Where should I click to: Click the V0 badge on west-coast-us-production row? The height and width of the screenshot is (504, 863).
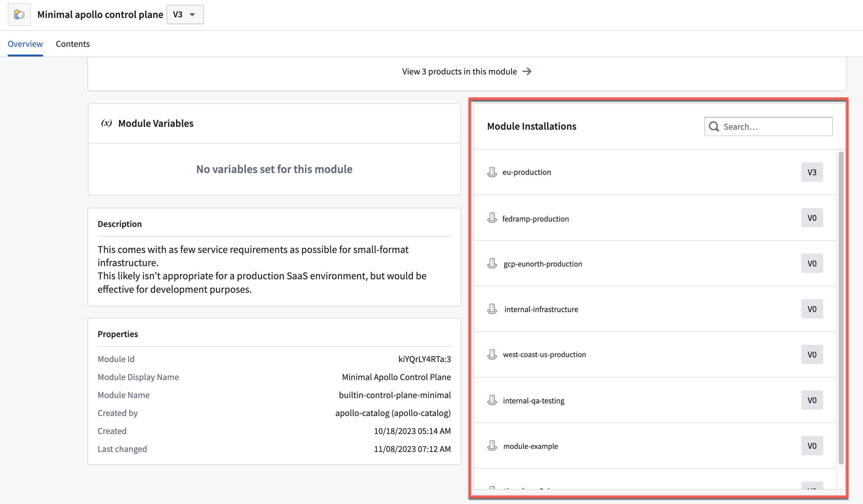[x=812, y=354]
